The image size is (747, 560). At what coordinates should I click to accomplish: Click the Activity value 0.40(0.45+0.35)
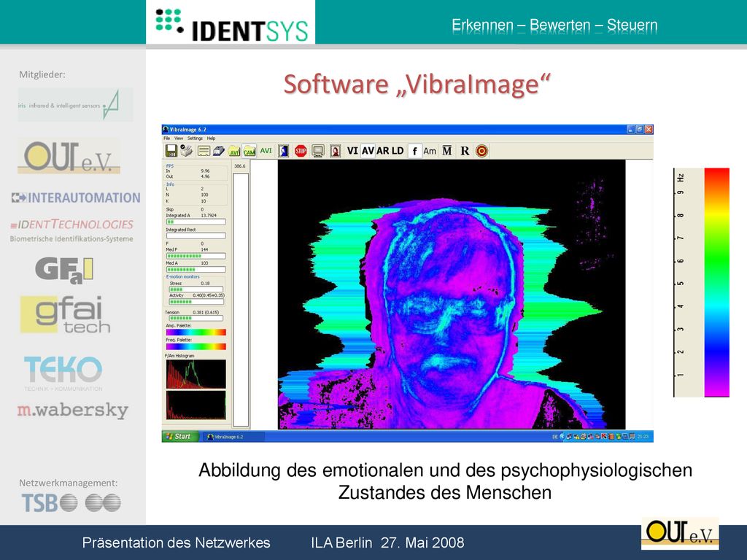pyautogui.click(x=208, y=295)
